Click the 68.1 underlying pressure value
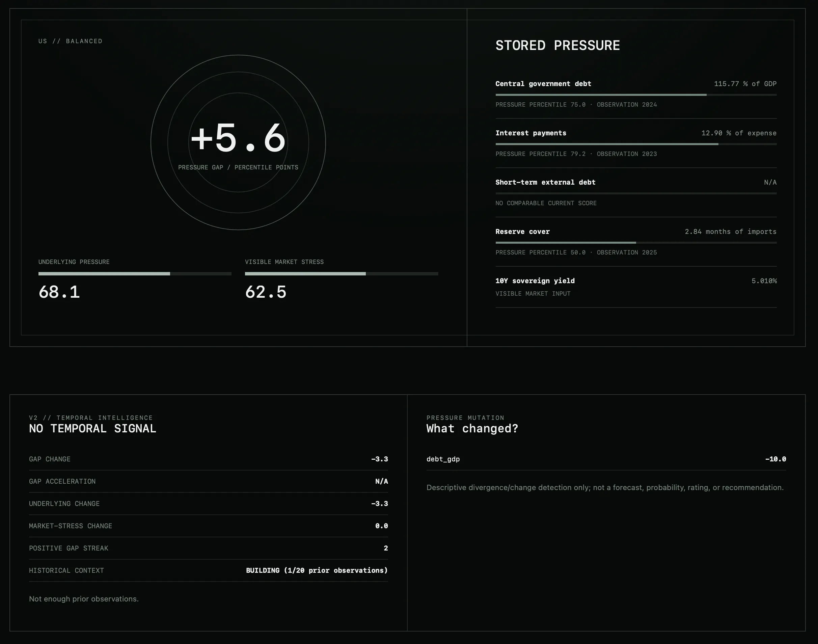Viewport: 818px width, 644px height. click(x=59, y=292)
